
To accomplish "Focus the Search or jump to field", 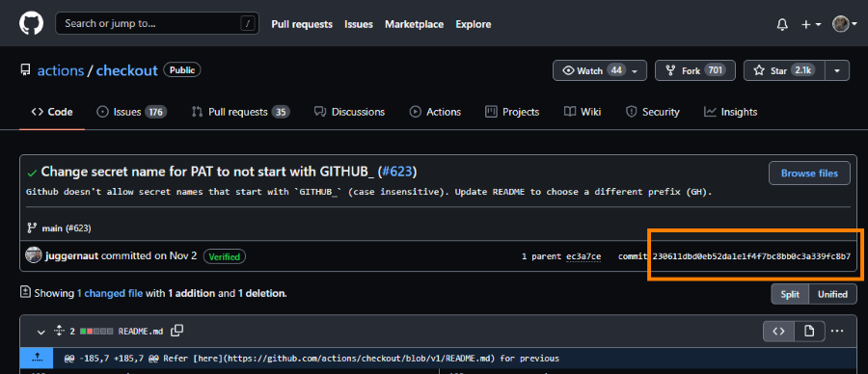I will [157, 24].
